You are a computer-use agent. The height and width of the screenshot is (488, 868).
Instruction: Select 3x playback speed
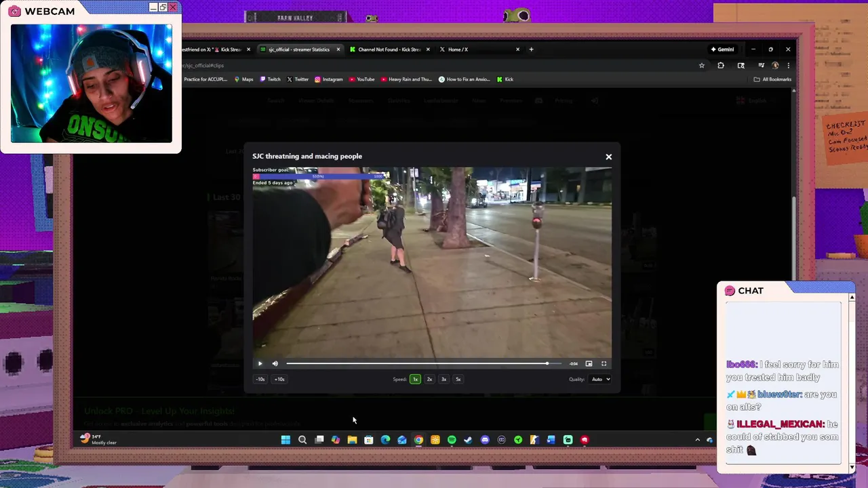[443, 379]
